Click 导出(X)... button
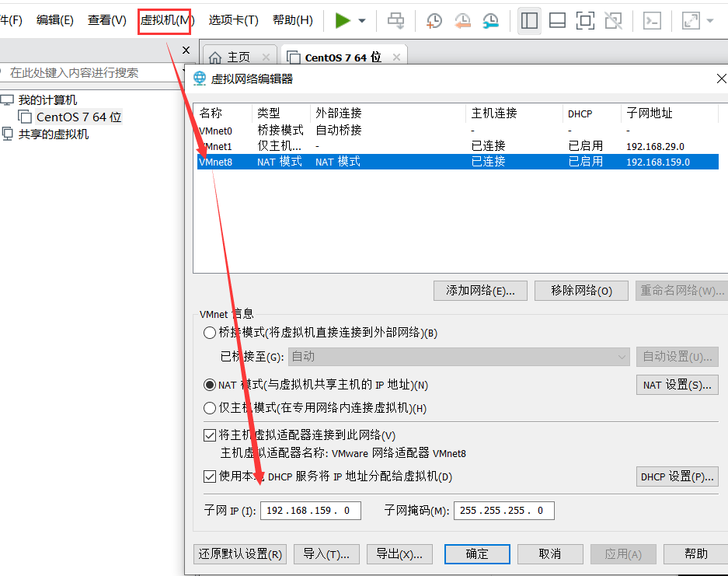728x576 pixels. (x=399, y=554)
